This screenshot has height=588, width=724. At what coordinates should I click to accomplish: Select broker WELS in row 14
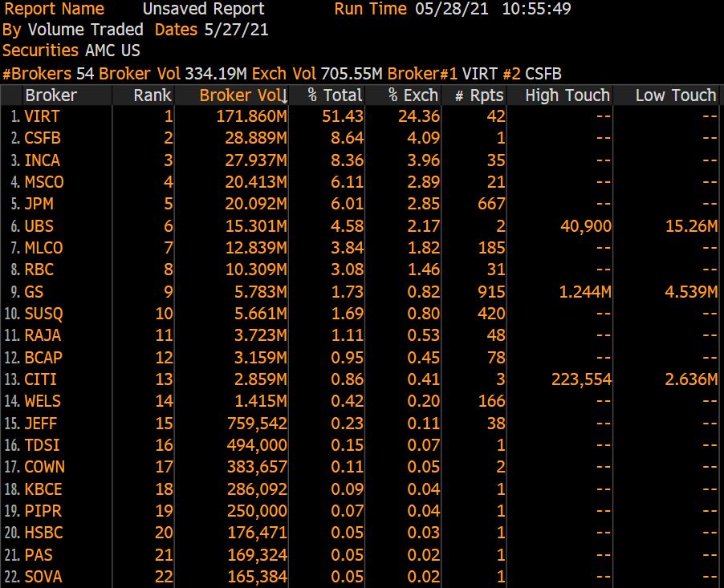[x=43, y=400]
